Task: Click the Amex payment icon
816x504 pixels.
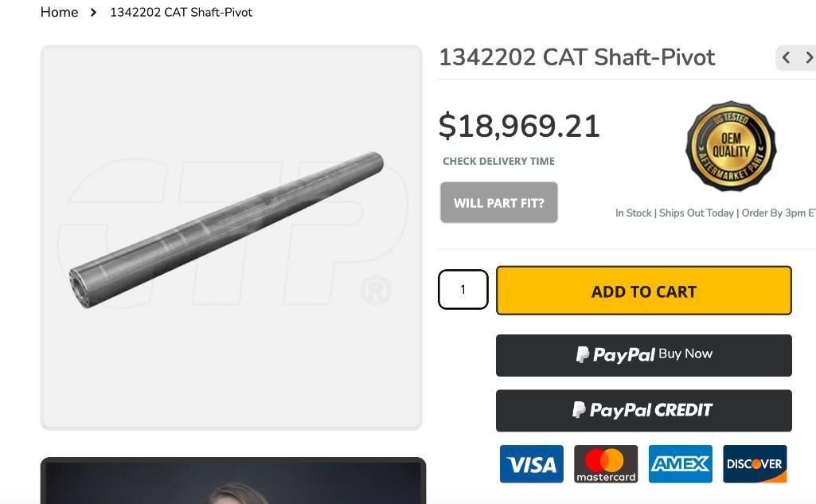Action: (680, 464)
